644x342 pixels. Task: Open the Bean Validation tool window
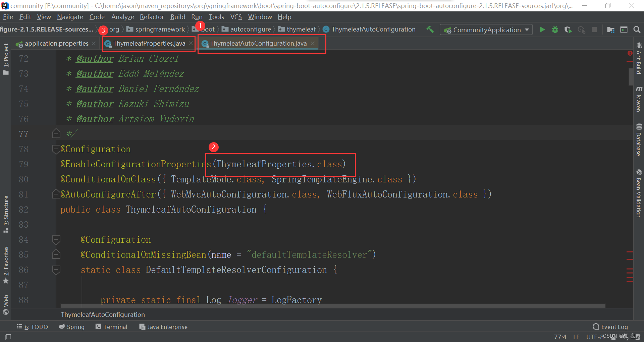click(639, 193)
